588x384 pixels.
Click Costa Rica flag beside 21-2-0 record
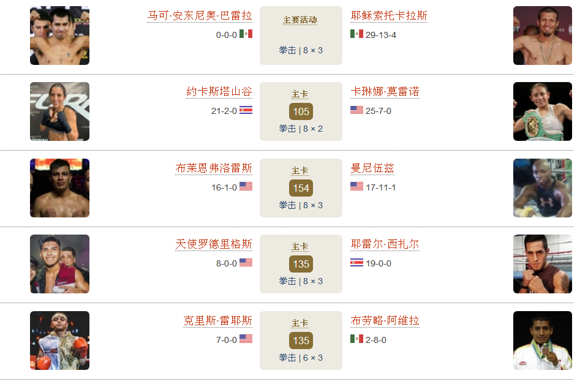(246, 110)
